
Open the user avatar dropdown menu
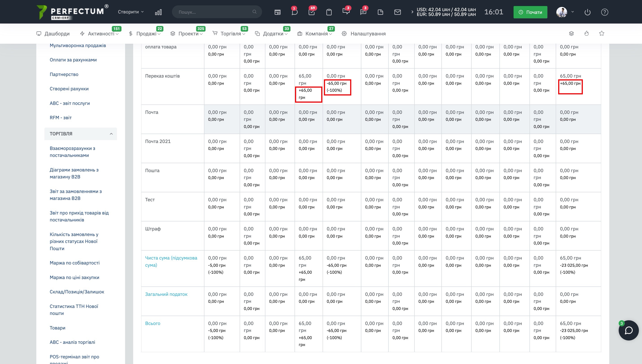565,12
